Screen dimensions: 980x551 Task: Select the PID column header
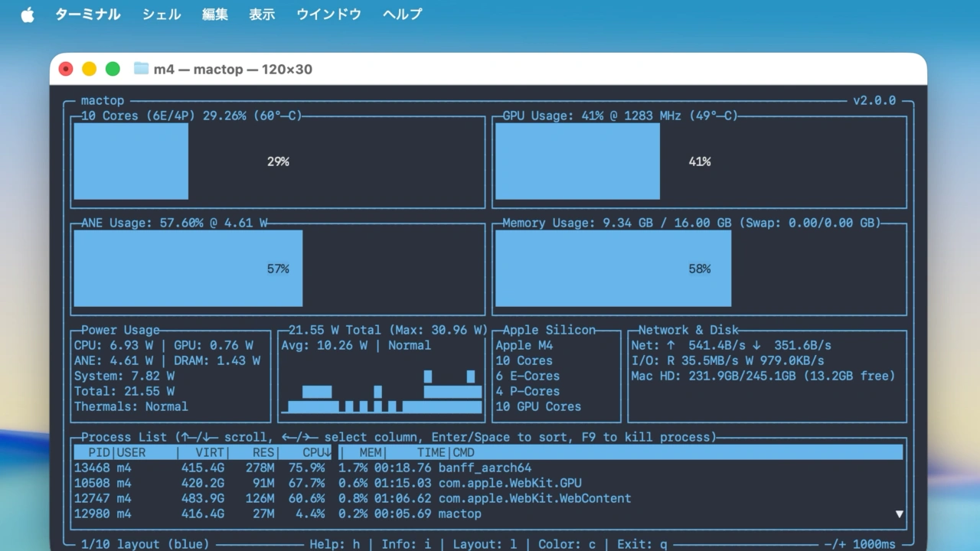point(99,452)
